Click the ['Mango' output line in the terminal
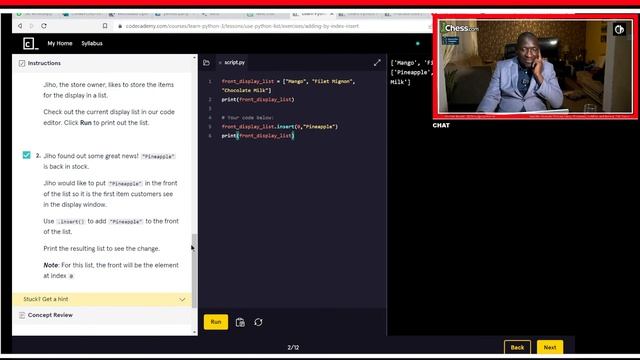 [x=411, y=63]
